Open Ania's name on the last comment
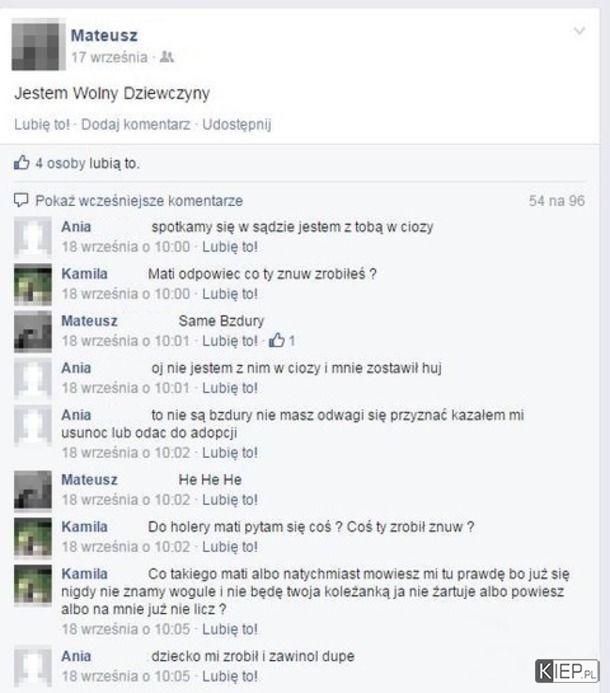 pos(76,656)
